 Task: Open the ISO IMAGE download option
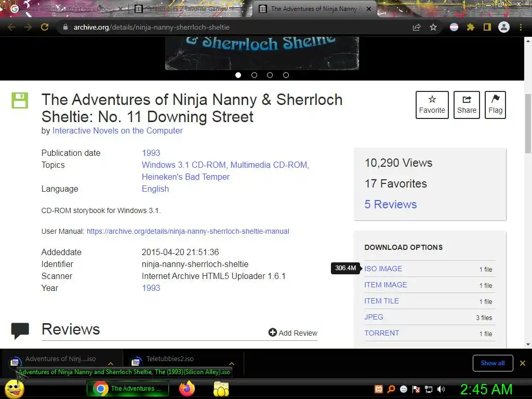(383, 269)
